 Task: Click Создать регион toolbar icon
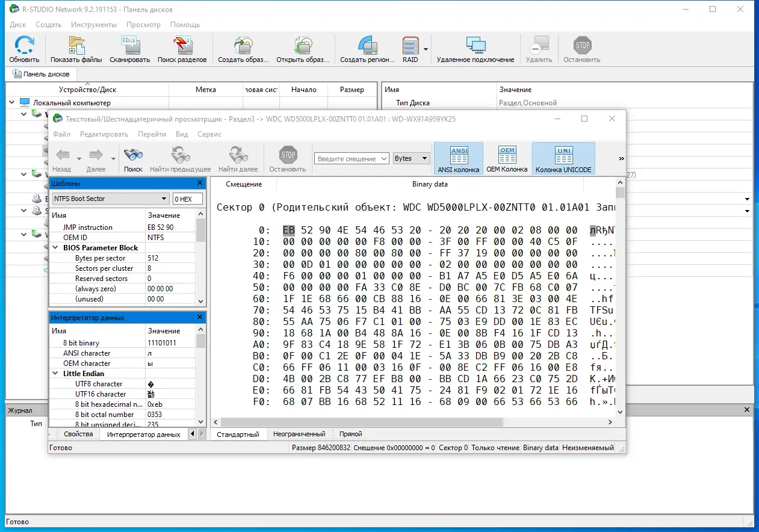tap(367, 45)
